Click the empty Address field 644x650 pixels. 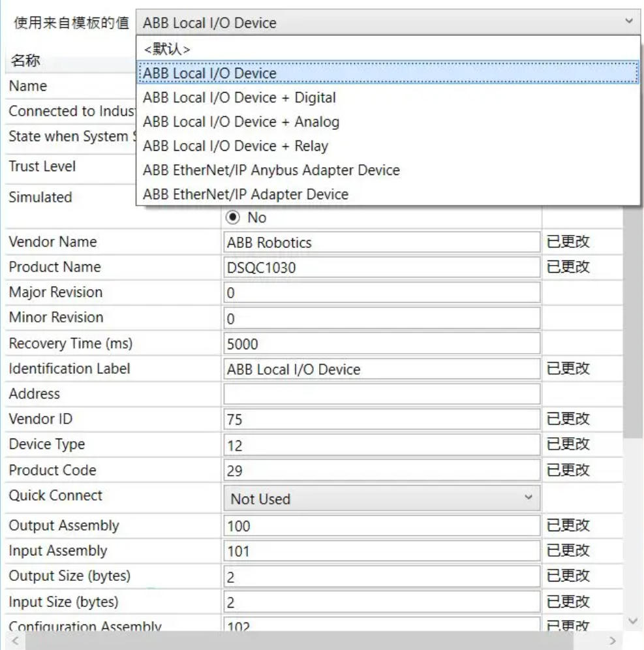[x=381, y=394]
